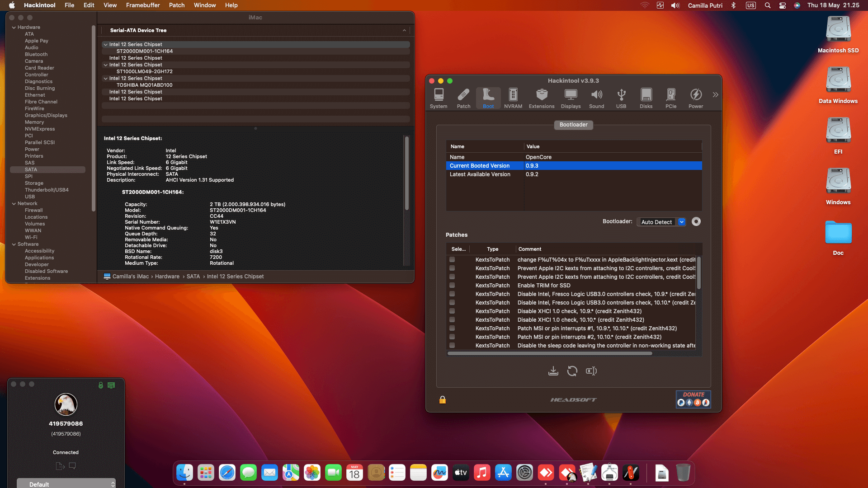
Task: Collapse the Software section in the sidebar
Action: click(14, 244)
